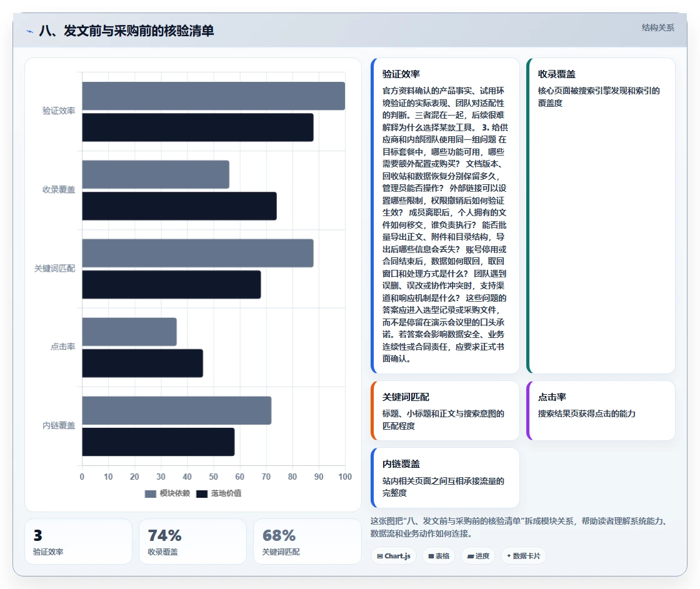Viewport: 700px width, 589px height.
Task: Select the Chart.js tag
Action: 393,556
